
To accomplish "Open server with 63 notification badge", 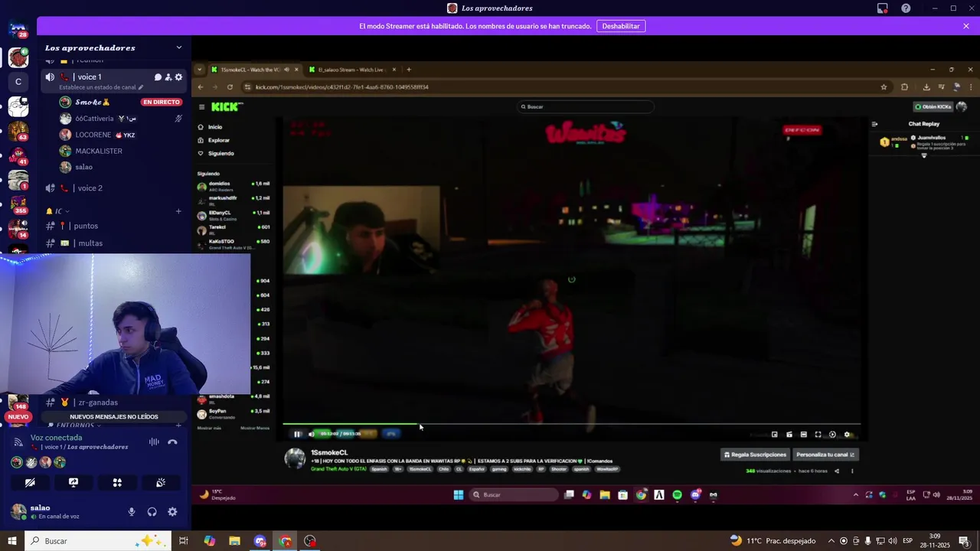I will point(18,130).
